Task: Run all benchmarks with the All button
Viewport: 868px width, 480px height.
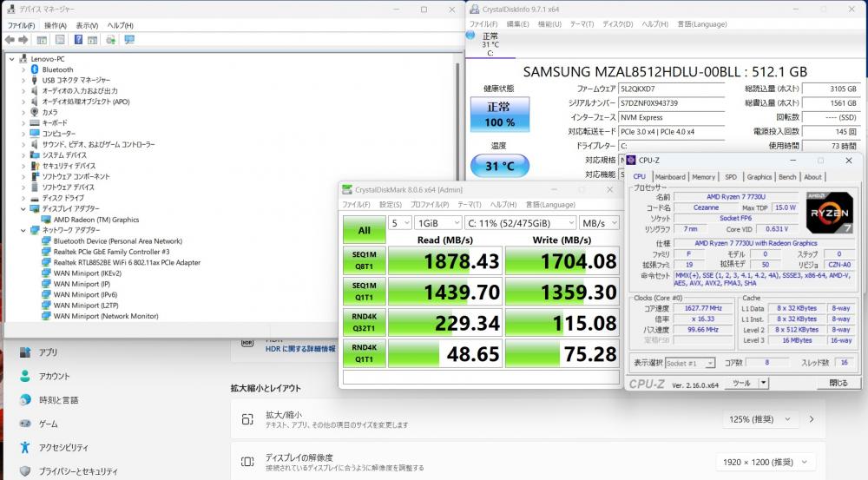Action: (363, 230)
